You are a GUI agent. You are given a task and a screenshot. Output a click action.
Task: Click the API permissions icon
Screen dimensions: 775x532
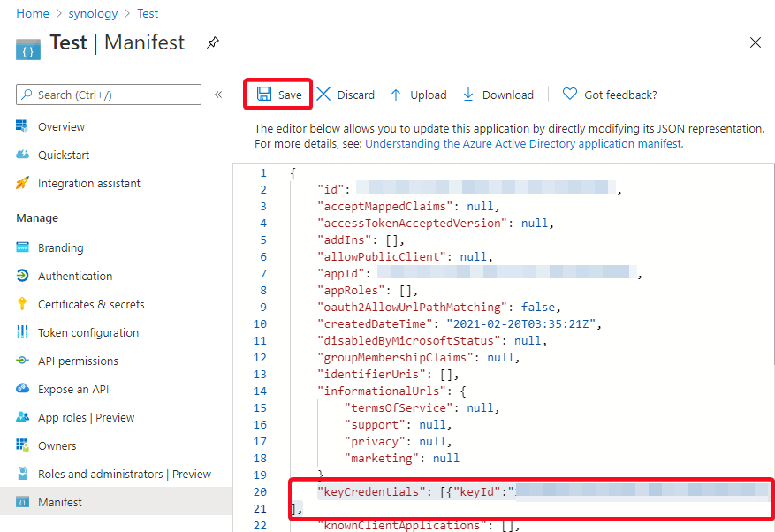[22, 361]
